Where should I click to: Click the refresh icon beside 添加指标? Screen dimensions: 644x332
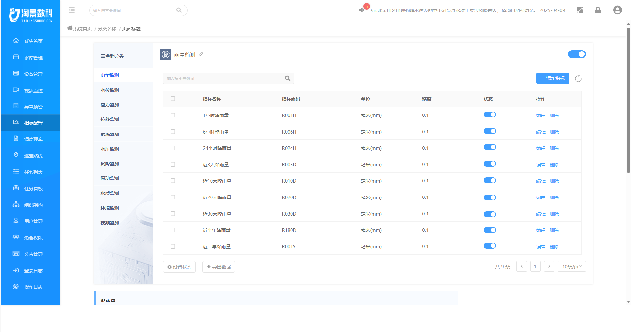point(578,78)
